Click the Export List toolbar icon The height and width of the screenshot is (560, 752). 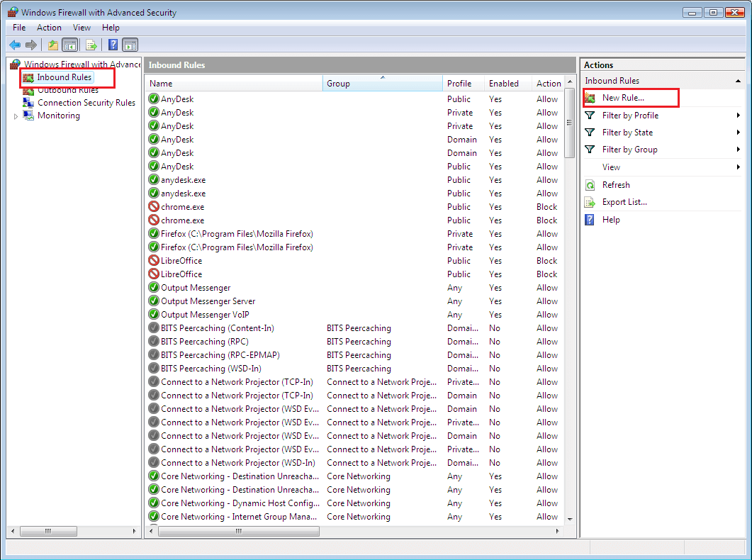pos(91,45)
